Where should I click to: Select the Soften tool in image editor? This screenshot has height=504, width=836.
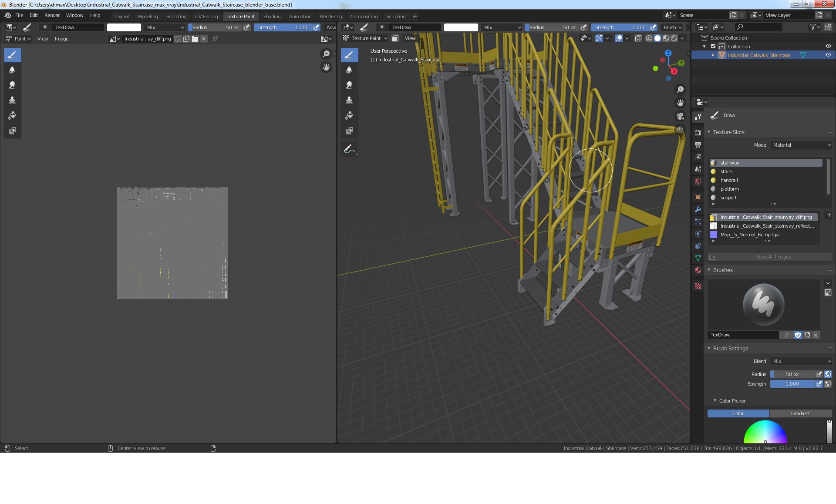12,70
